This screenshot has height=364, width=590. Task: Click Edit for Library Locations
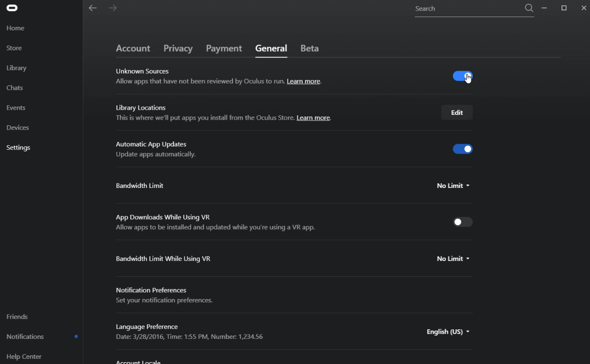point(457,112)
